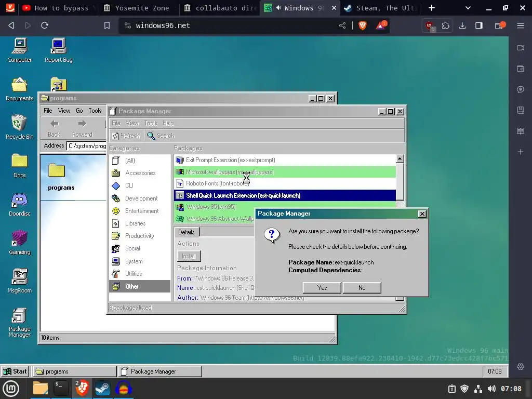Switch to Steam browser tab
532x399 pixels.
click(x=380, y=8)
